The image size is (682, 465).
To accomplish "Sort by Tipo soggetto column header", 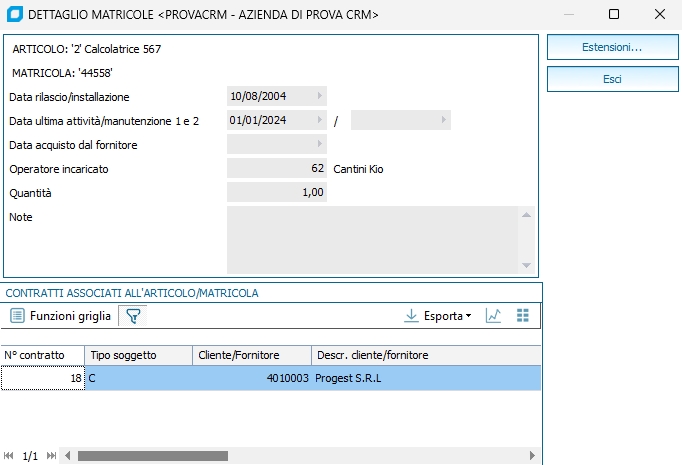I will [x=139, y=355].
